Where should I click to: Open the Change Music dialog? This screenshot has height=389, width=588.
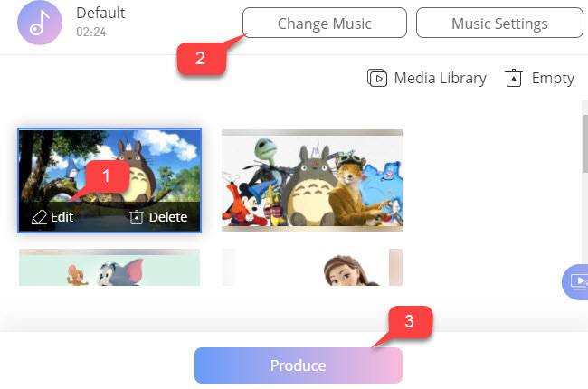coord(325,23)
